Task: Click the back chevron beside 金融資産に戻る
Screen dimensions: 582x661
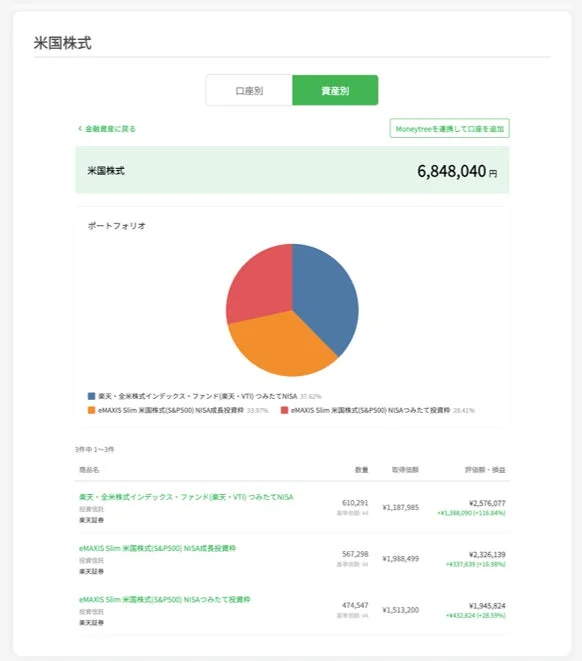Action: [80, 129]
